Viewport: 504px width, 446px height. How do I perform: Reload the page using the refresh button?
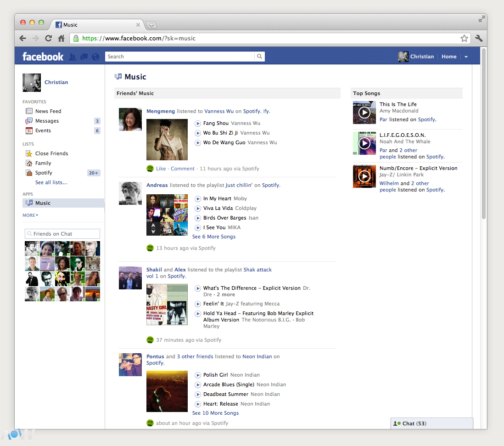[x=48, y=39]
